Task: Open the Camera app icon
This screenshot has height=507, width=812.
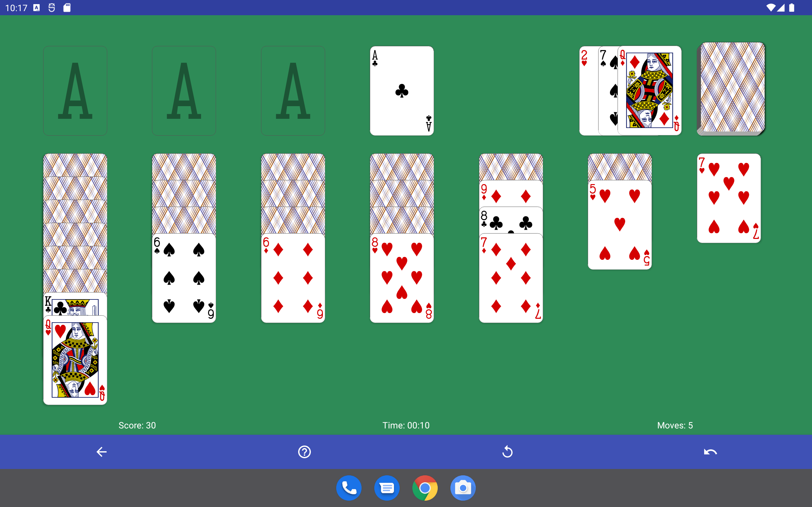Action: [x=463, y=488]
